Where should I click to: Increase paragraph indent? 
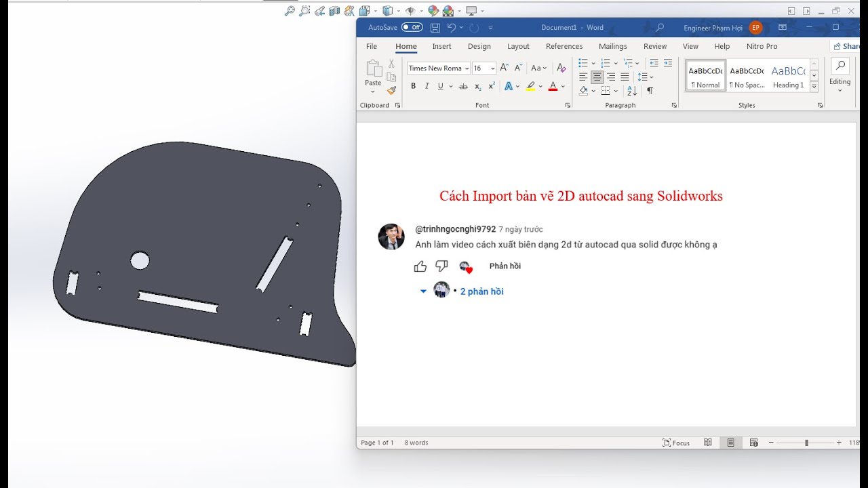(x=668, y=63)
